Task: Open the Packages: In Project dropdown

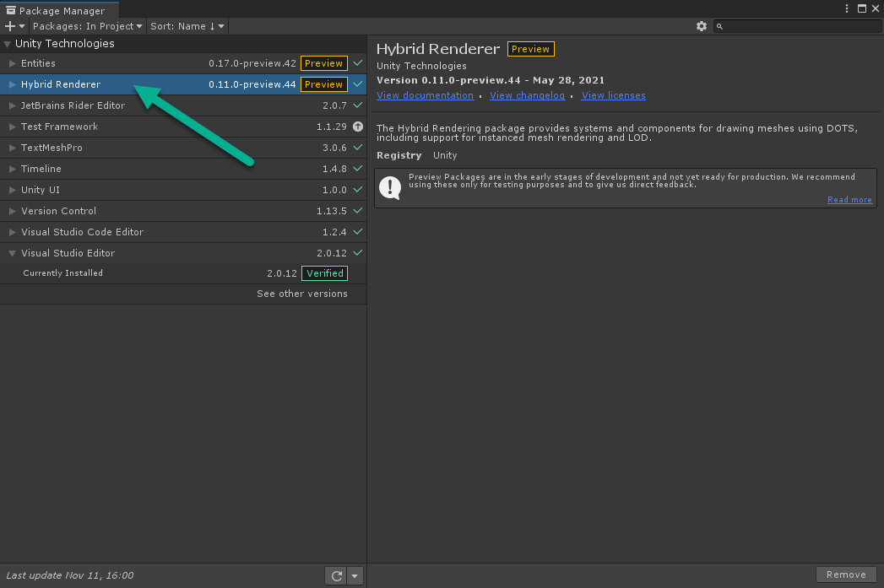Action: [x=88, y=26]
